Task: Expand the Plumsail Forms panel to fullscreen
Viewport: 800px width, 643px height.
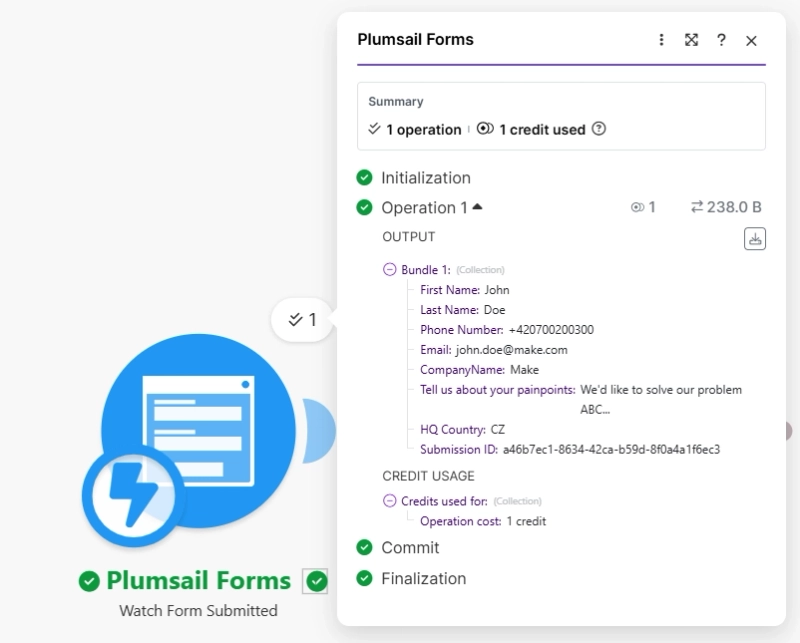Action: click(x=691, y=40)
